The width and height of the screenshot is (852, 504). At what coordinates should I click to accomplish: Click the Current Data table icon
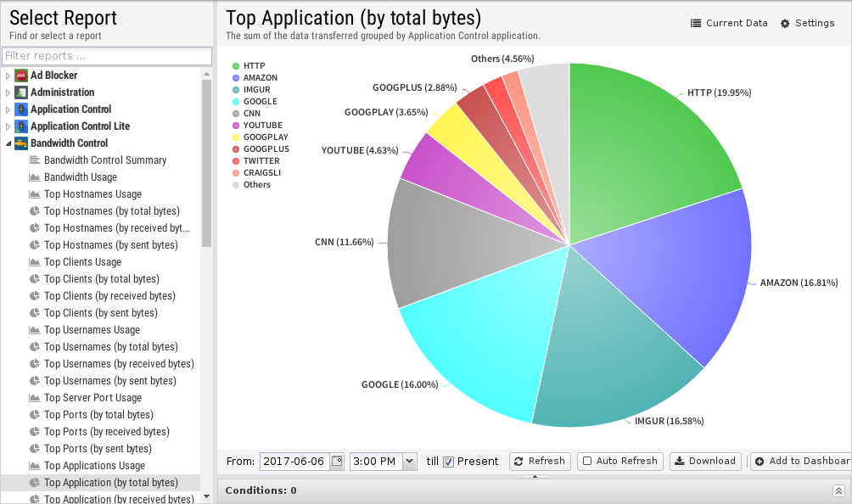(696, 24)
